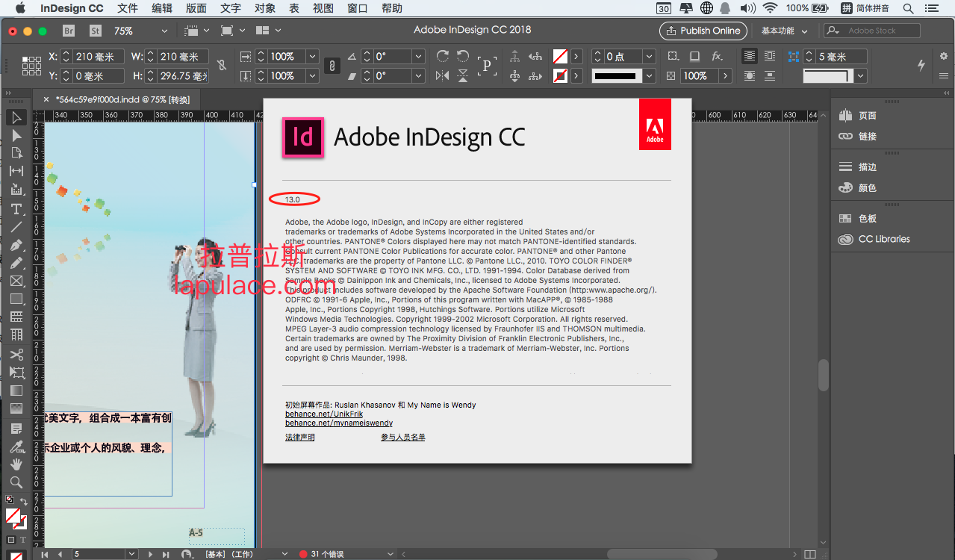The image size is (955, 560).
Task: Open the 文字 menu
Action: [x=231, y=8]
